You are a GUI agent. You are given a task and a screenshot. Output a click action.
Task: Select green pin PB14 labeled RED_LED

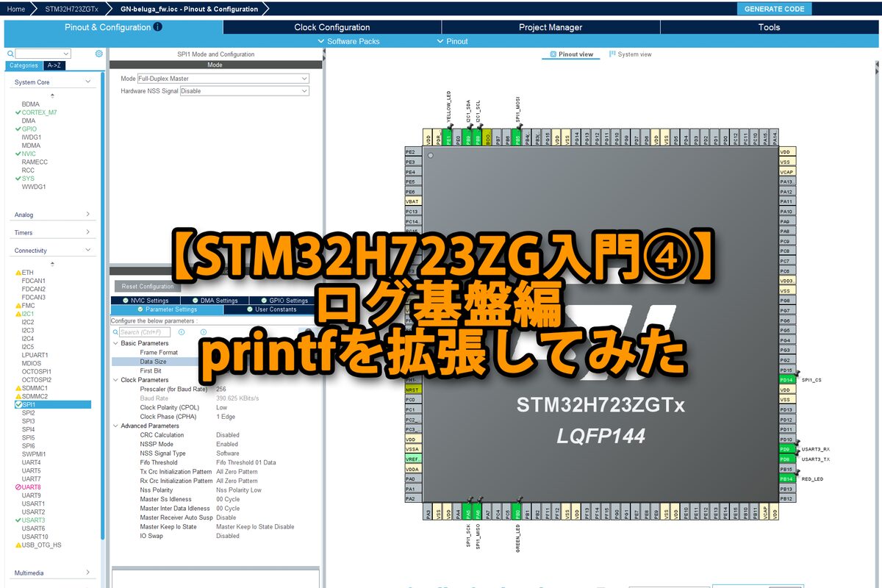pyautogui.click(x=786, y=478)
